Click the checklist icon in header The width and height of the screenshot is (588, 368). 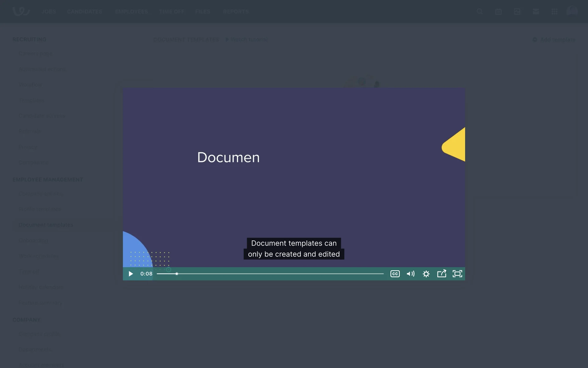point(517,12)
